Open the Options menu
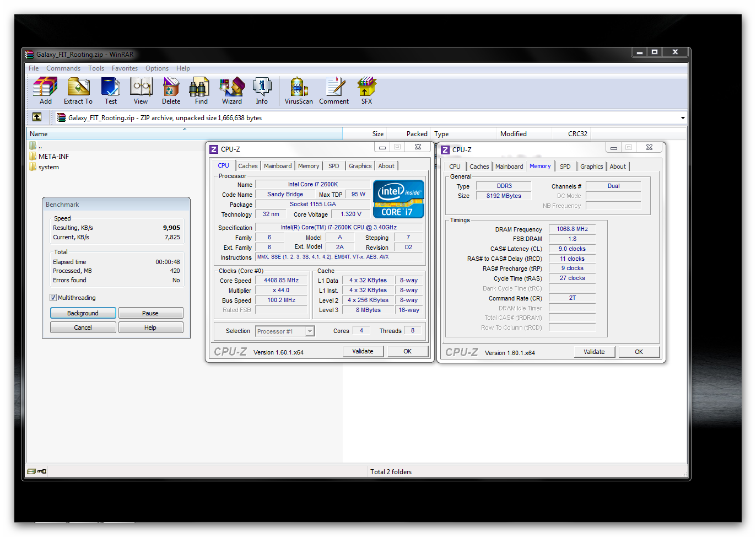The height and width of the screenshot is (537, 756). click(x=157, y=68)
